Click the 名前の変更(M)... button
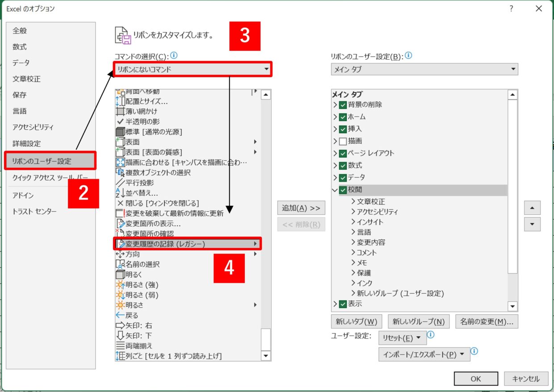The image size is (554, 392). pos(487,321)
